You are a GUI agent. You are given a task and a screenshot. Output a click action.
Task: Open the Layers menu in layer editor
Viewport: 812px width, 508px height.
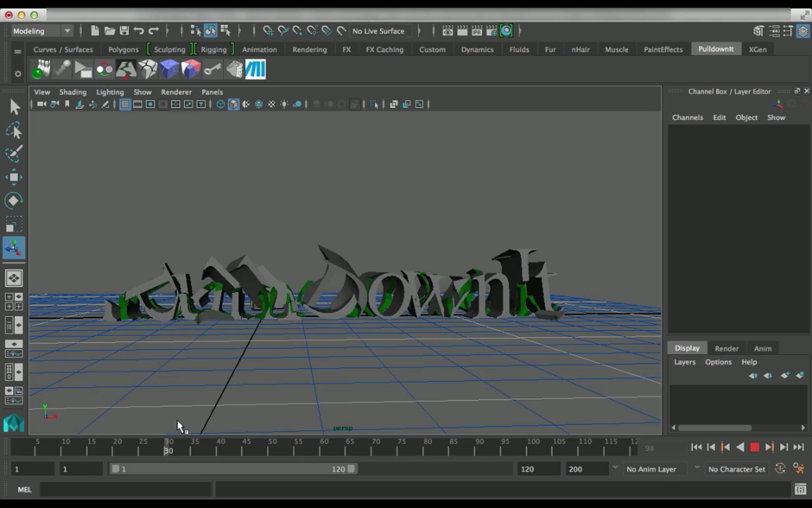click(x=684, y=362)
